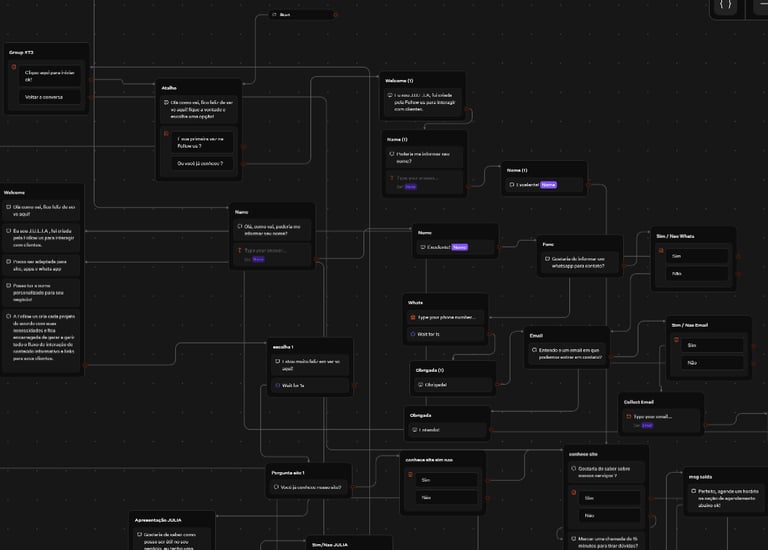Select the 'Sim/Nao JULIA' group title
This screenshot has width=768, height=550.
pyautogui.click(x=330, y=545)
